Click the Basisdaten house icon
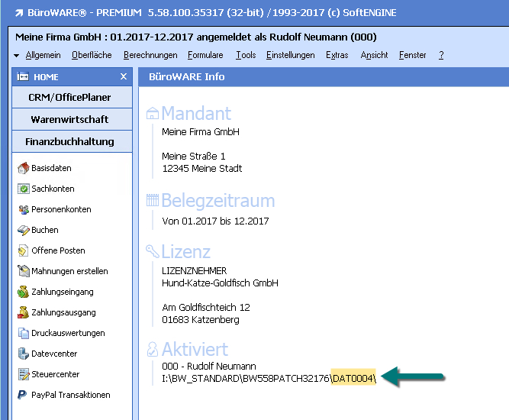Viewport: 509px width, 420px height. point(24,168)
